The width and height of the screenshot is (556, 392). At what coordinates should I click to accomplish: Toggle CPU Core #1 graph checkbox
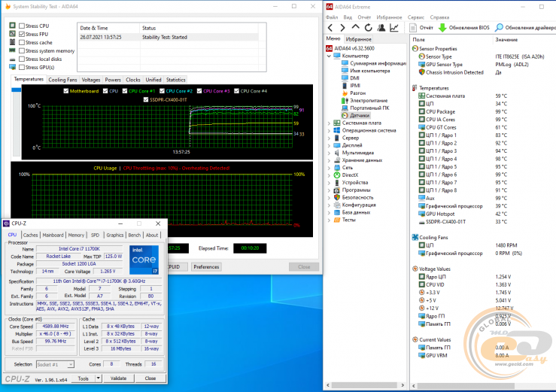point(125,91)
